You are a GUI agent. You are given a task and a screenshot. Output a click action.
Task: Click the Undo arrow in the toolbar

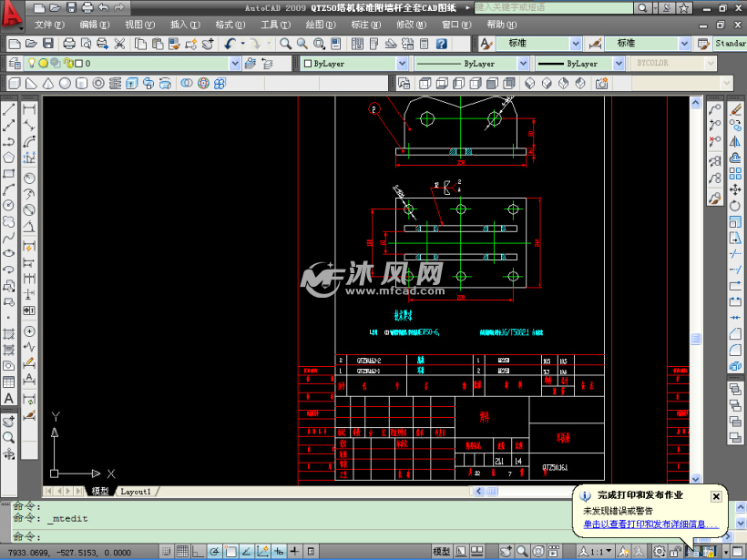pos(230,43)
